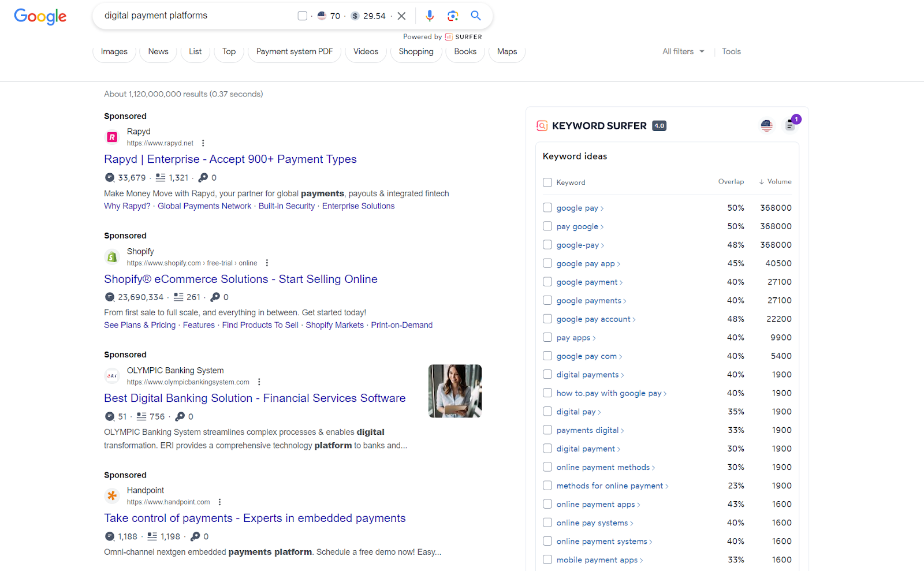Switch to the News tab
The width and height of the screenshot is (924, 571).
tap(158, 51)
